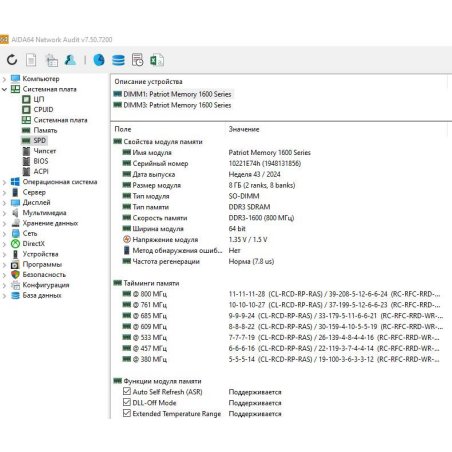
Task: Select the SPD tree item
Action: 40,140
